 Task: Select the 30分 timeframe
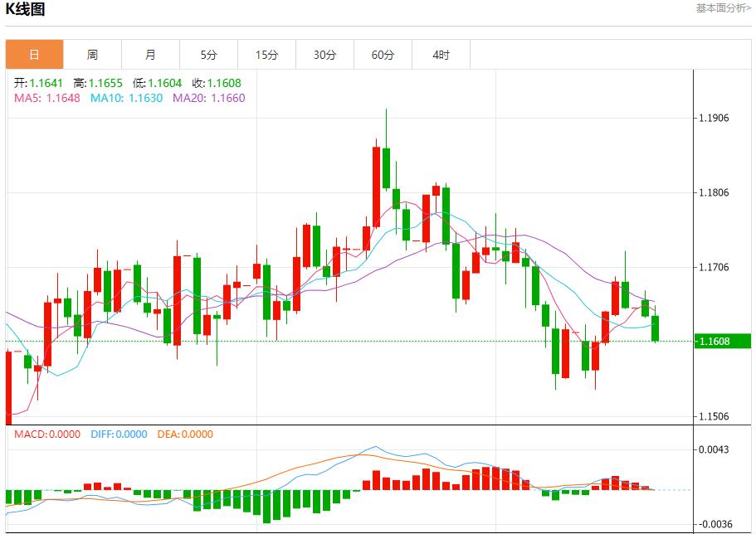(324, 53)
